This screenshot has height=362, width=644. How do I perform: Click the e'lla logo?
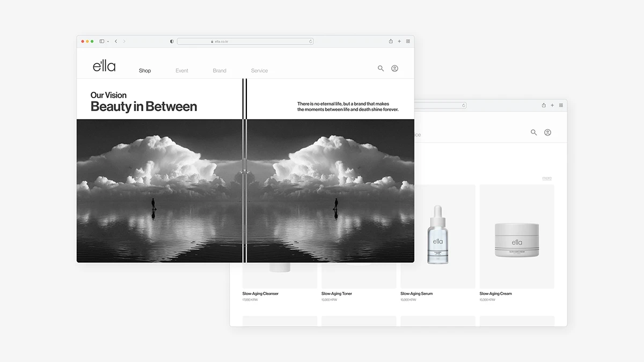104,67
